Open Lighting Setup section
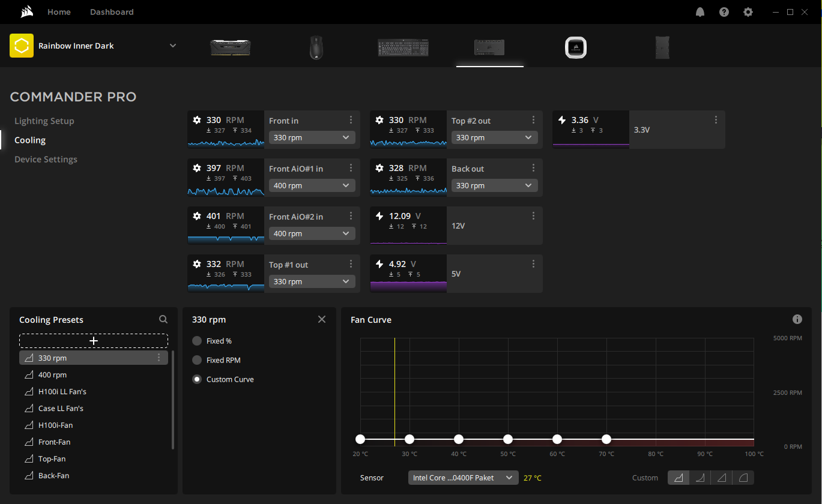Image resolution: width=822 pixels, height=504 pixels. click(44, 121)
